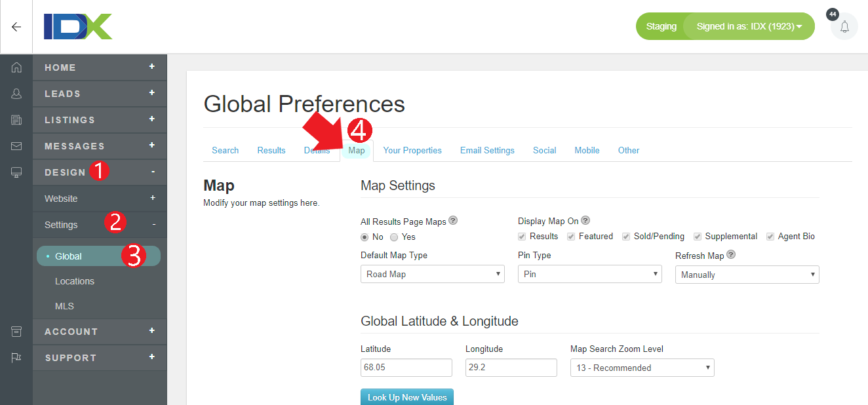868x405 pixels.
Task: Open Global settings in sidebar
Action: pos(98,256)
